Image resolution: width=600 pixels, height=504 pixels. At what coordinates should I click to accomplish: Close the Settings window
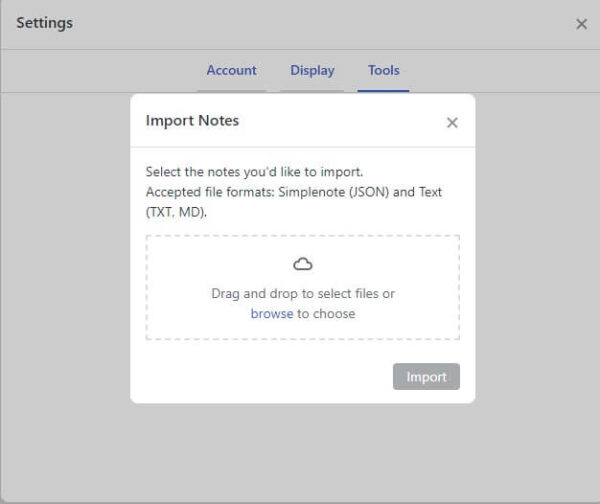click(581, 24)
